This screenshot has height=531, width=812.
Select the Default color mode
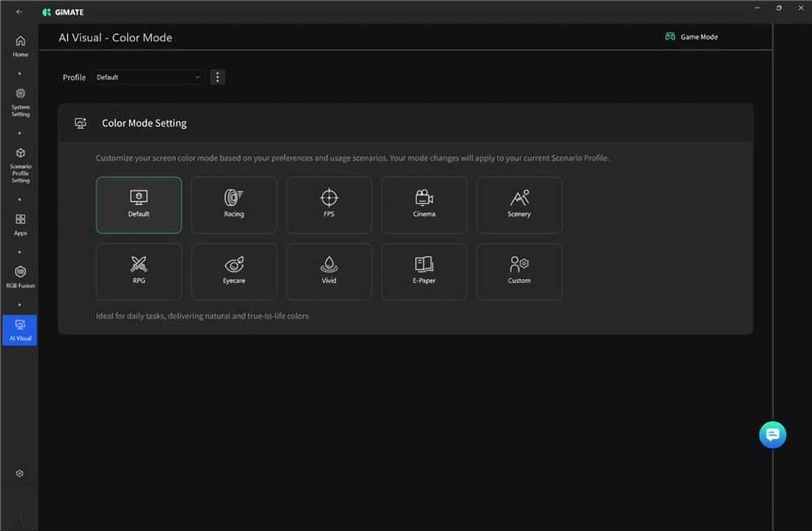(x=139, y=205)
